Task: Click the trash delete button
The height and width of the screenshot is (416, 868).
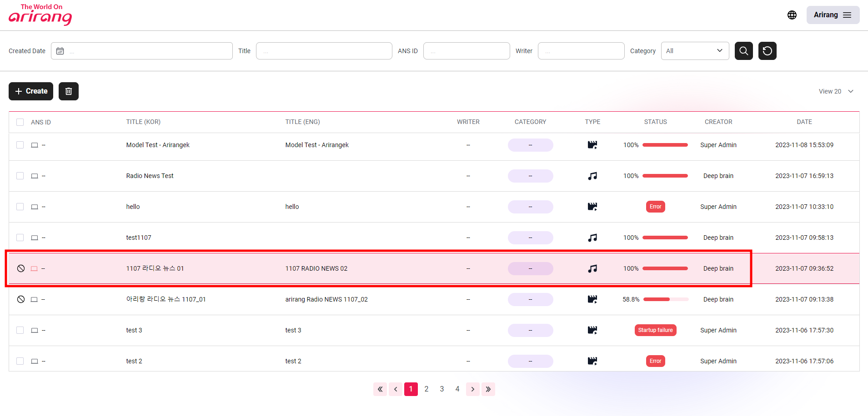Action: pos(69,91)
